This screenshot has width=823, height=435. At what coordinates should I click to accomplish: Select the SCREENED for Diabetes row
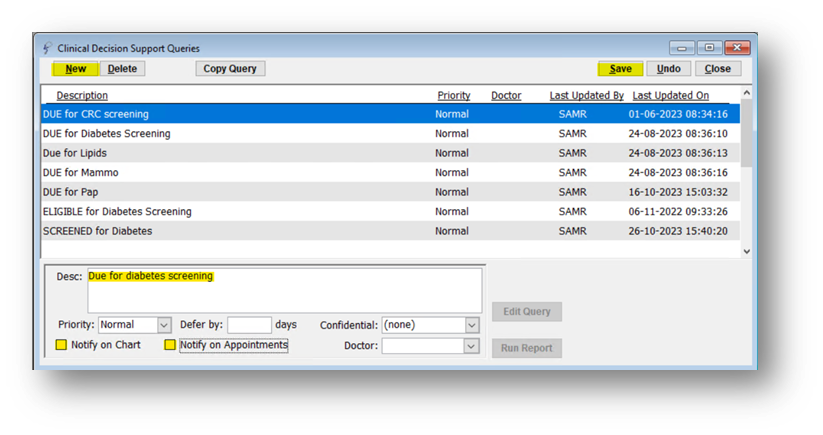click(x=391, y=231)
